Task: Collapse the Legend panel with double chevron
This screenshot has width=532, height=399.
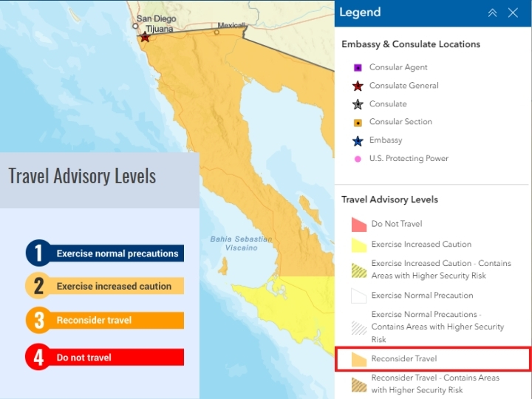Action: (492, 13)
